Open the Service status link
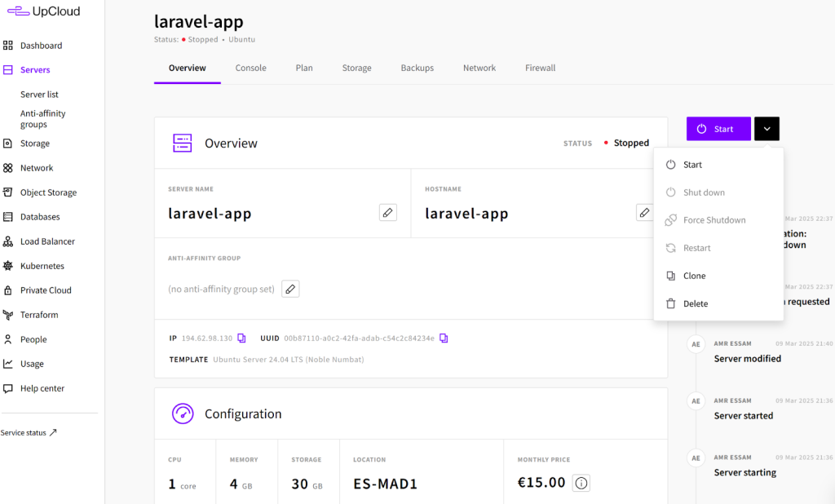 29,432
